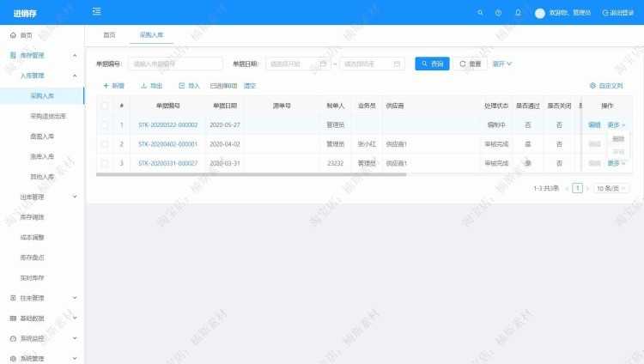Open the user avatar in header
The height and width of the screenshot is (364, 644).
(x=540, y=13)
